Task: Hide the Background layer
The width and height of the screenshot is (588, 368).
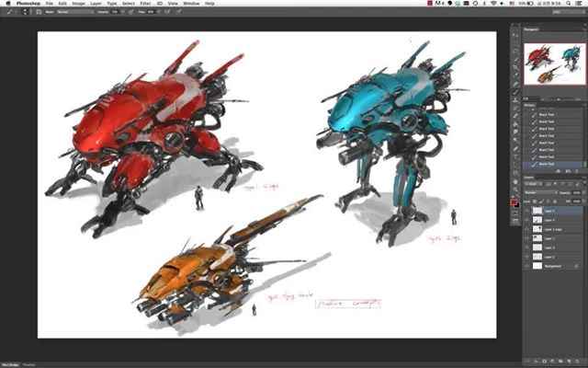Action: click(x=526, y=266)
